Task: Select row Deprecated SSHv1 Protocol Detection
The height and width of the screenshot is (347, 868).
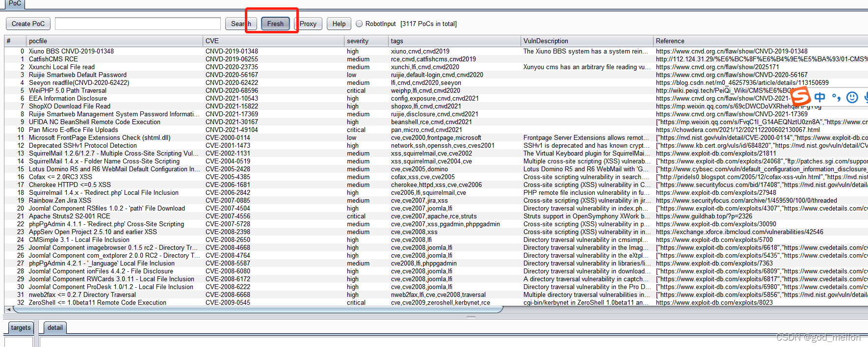Action: 436,145
